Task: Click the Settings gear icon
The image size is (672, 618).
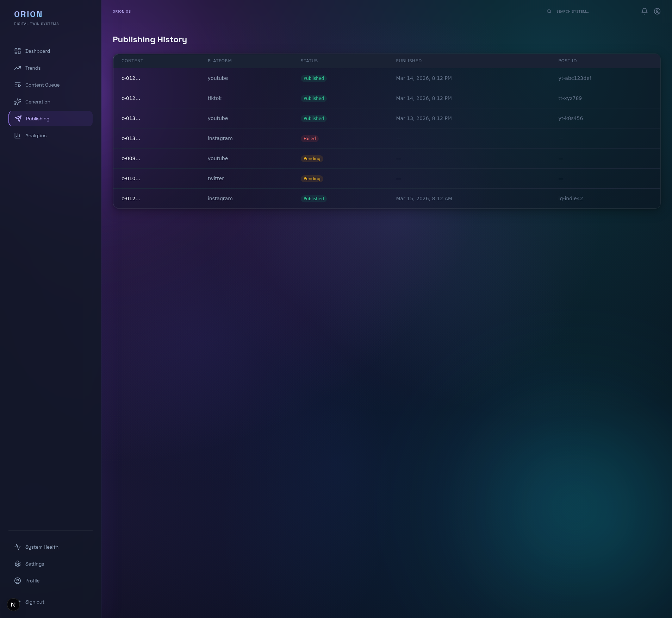Action: [x=18, y=564]
